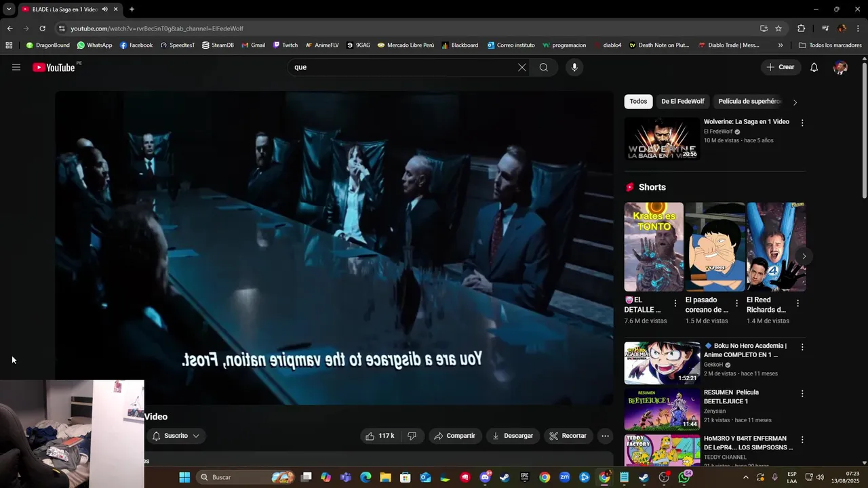The height and width of the screenshot is (488, 868).
Task: Open Wolverine: La Saga en 1 Video thumbnail
Action: (x=662, y=139)
